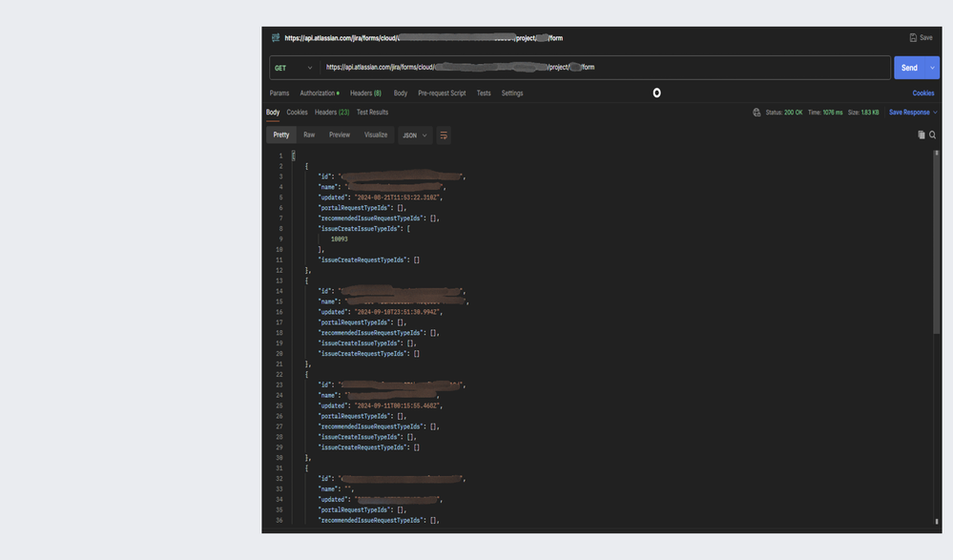
Task: Click the request title URL at the top
Action: (424, 38)
